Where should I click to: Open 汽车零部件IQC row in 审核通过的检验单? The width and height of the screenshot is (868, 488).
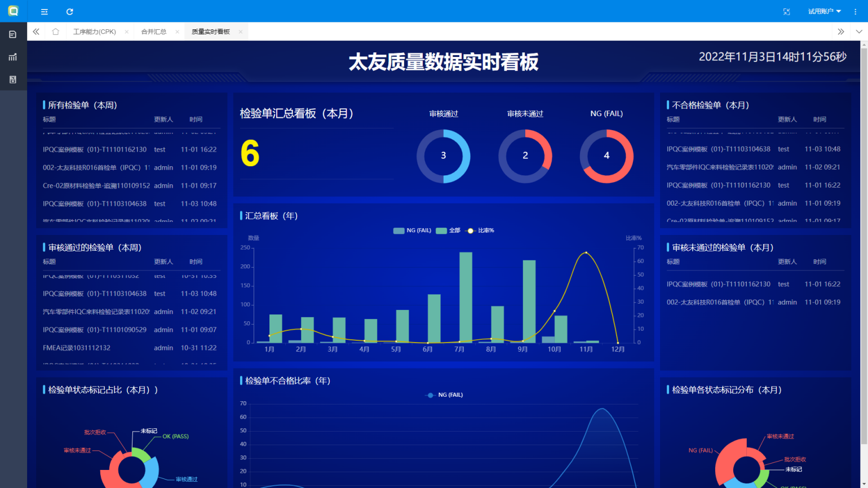tap(130, 312)
